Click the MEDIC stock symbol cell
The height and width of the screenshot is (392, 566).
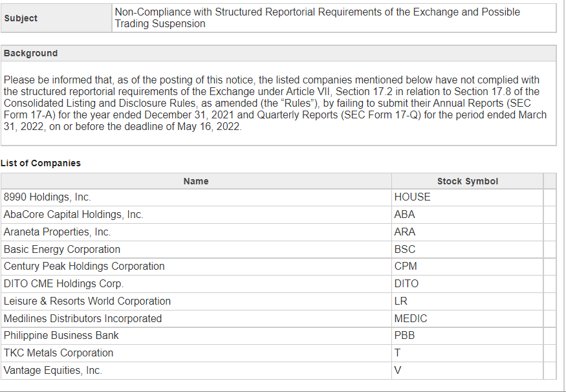[468, 319]
